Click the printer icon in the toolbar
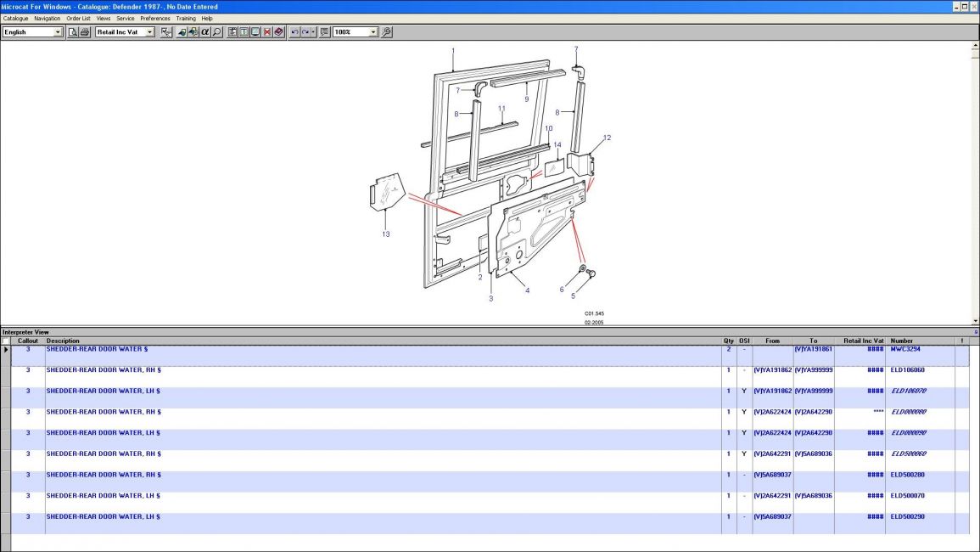This screenshot has width=980, height=552. (x=84, y=32)
